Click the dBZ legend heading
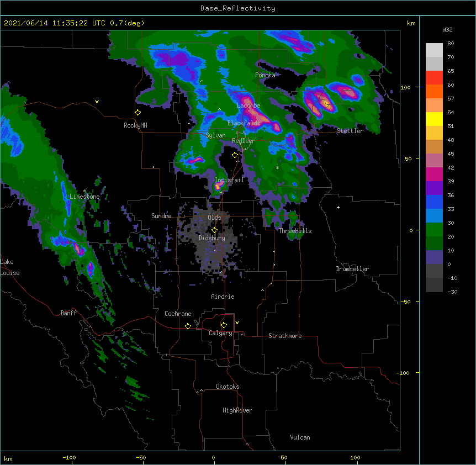The width and height of the screenshot is (476, 465). (447, 29)
